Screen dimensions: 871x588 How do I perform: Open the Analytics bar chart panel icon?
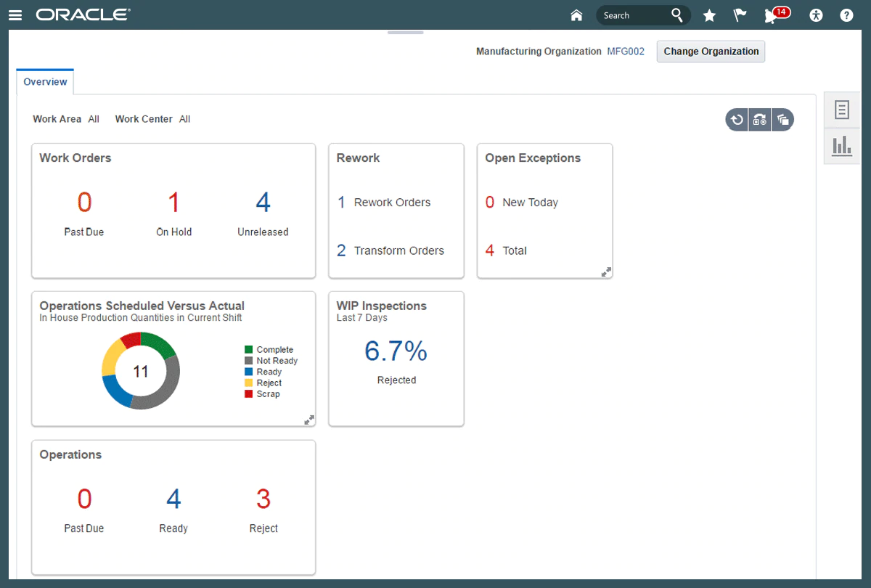[841, 146]
